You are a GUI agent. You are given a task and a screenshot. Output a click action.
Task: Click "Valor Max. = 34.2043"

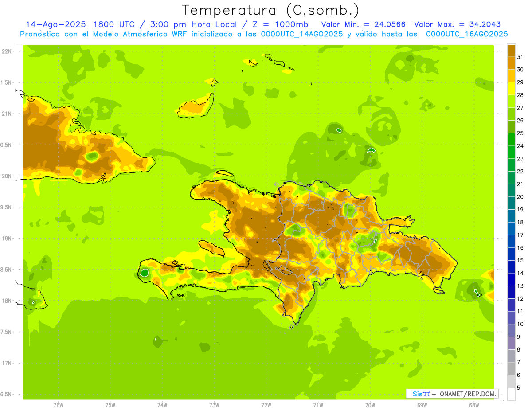pos(457,24)
